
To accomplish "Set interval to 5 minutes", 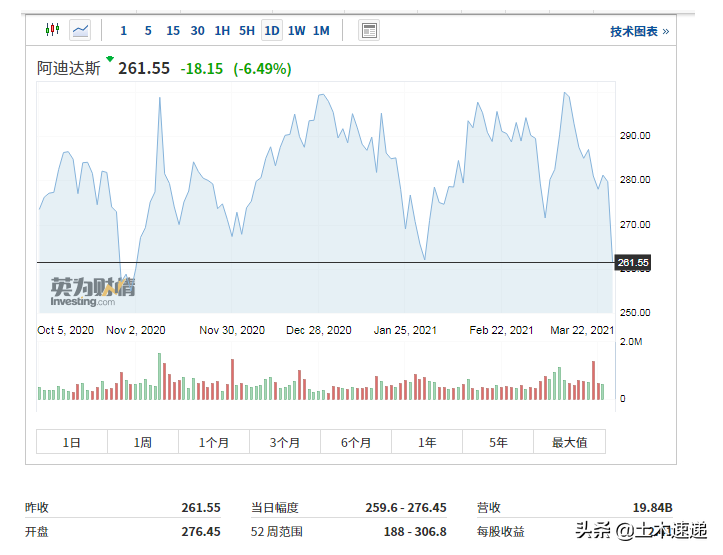I will click(x=148, y=30).
